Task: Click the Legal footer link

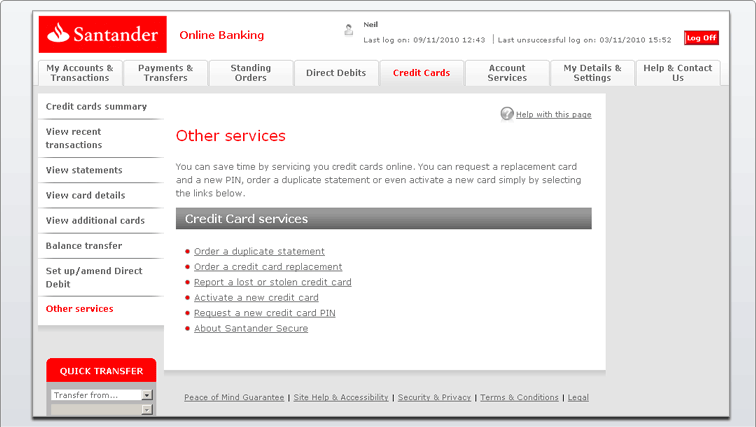Action: click(578, 397)
